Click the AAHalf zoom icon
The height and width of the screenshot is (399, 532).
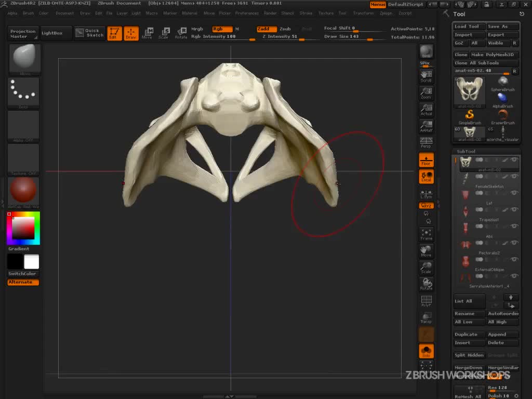point(426,126)
